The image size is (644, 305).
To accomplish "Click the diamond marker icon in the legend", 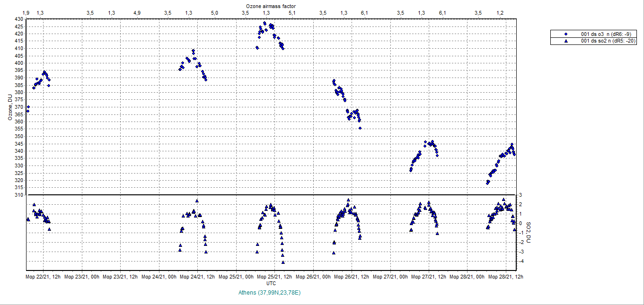I will point(565,34).
